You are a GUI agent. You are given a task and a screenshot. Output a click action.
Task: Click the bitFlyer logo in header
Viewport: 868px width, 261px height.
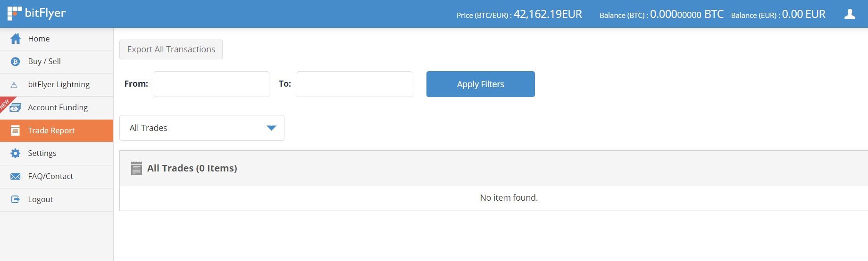point(37,13)
